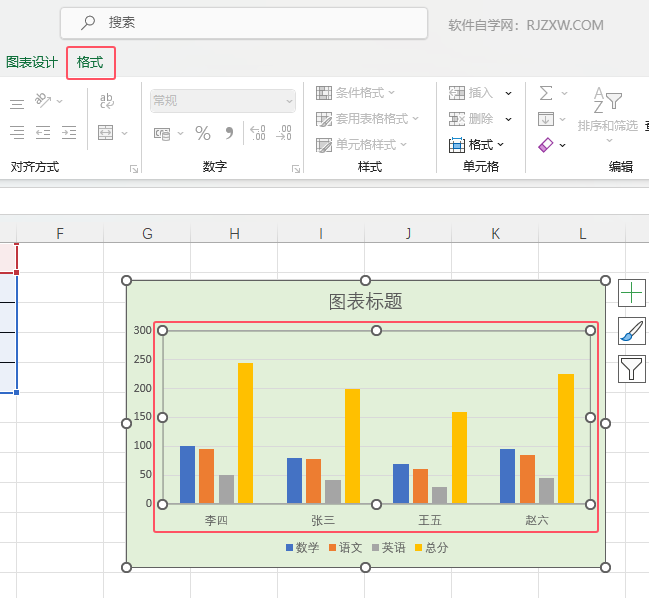Image resolution: width=649 pixels, height=598 pixels.
Task: Expand the text orientation dropdown arrow
Action: click(x=60, y=101)
